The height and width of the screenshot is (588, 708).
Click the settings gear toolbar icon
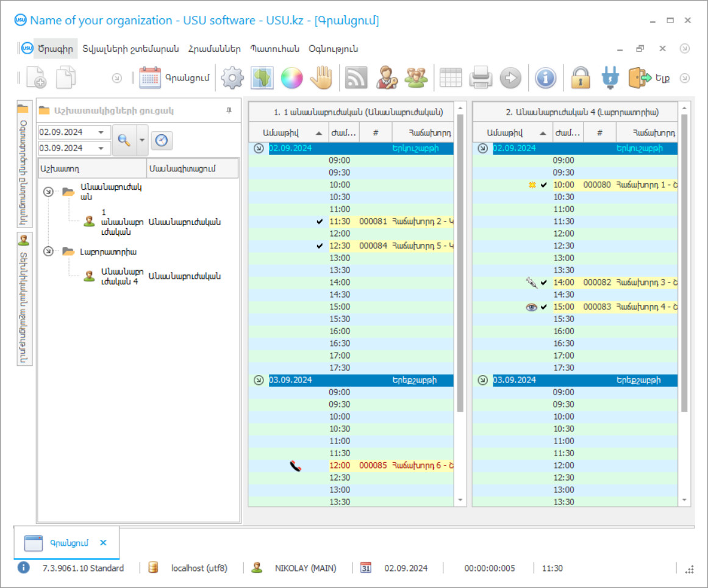(x=232, y=78)
